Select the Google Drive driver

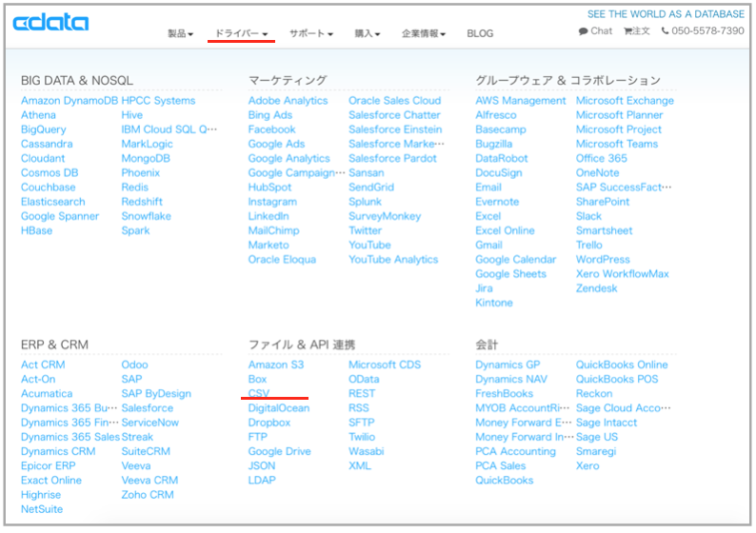pyautogui.click(x=279, y=451)
